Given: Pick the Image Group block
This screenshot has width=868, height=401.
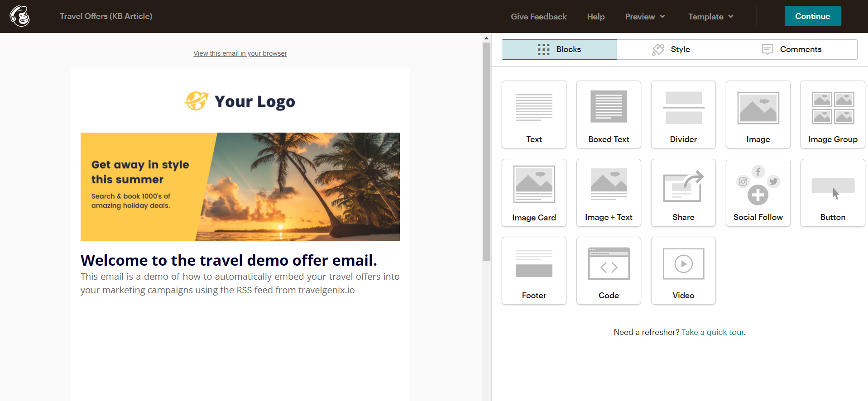Looking at the screenshot, I should [833, 115].
